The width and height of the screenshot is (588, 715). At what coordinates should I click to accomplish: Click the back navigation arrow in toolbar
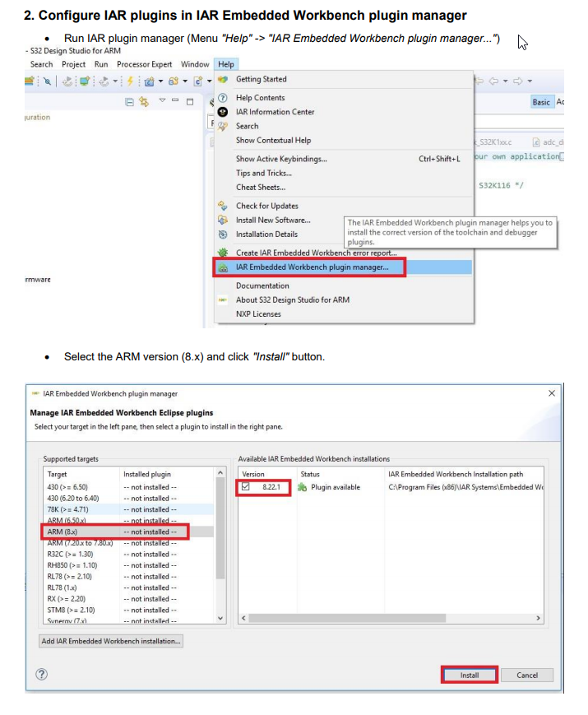coord(493,81)
